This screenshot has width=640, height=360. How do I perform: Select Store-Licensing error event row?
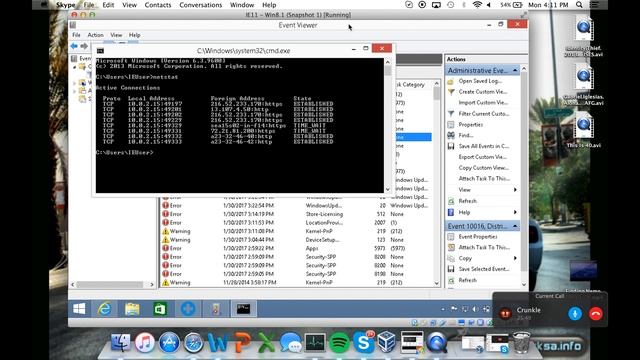click(x=296, y=214)
